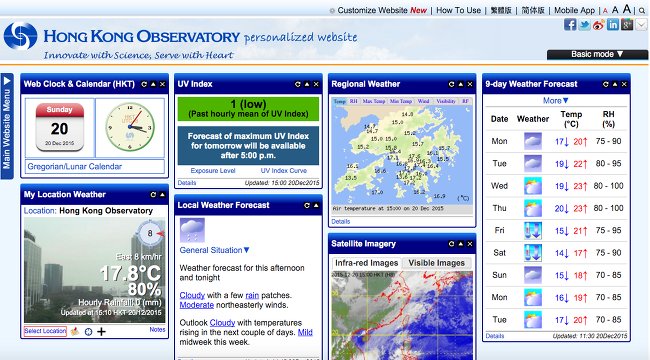This screenshot has width=650, height=360.
Task: Refresh the Regional Weather widget
Action: point(451,84)
